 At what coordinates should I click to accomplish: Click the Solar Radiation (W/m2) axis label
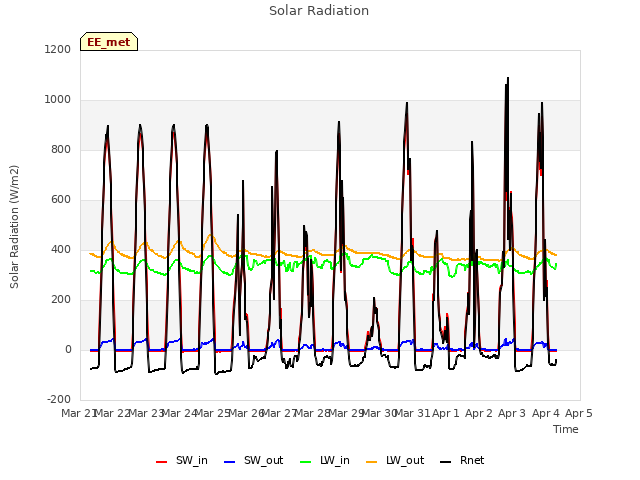14,227
